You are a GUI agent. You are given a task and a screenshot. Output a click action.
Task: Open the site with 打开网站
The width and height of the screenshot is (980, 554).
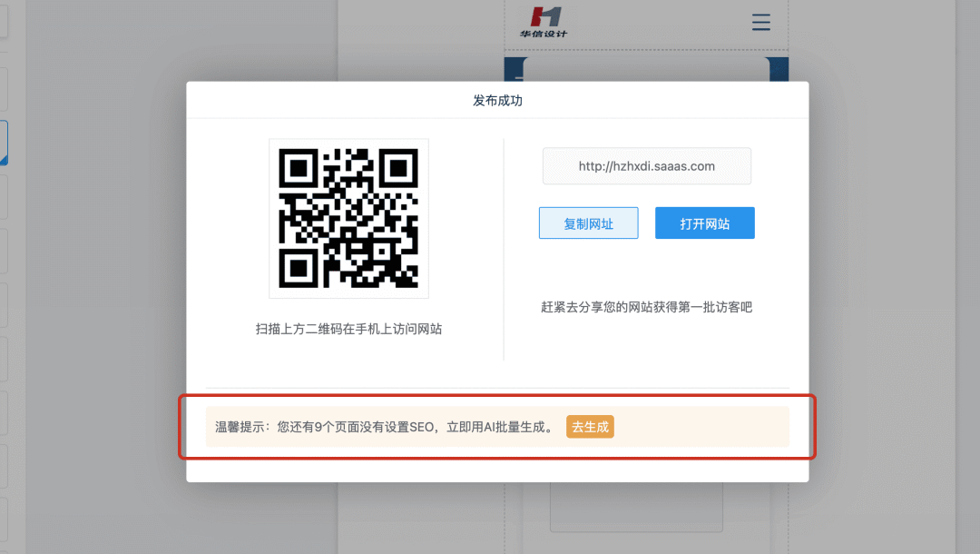click(704, 223)
